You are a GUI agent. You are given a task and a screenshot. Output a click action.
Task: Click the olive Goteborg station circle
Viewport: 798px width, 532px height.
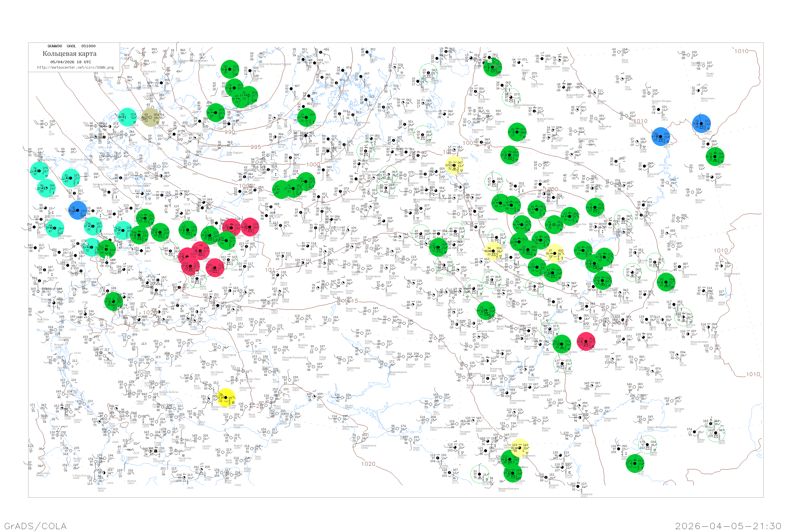(150, 117)
